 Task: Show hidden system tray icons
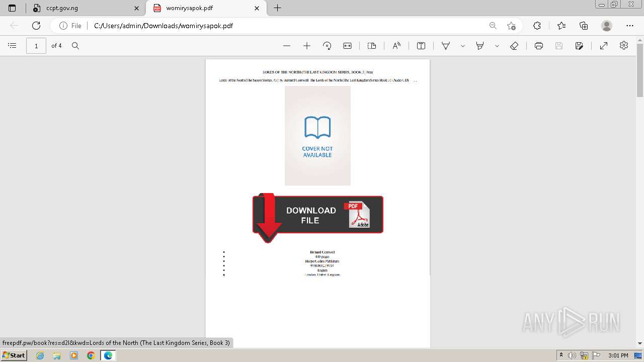(561, 355)
